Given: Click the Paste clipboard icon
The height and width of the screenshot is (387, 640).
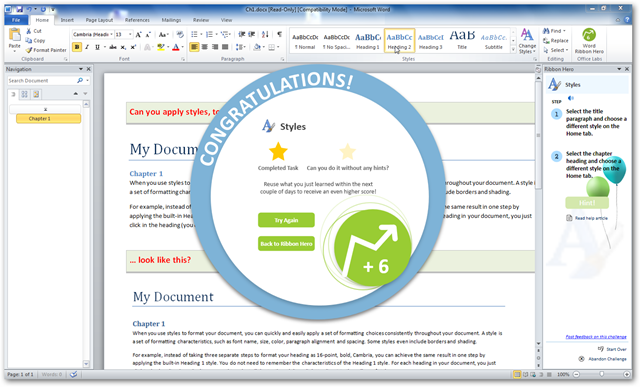Looking at the screenshot, I should coord(15,35).
